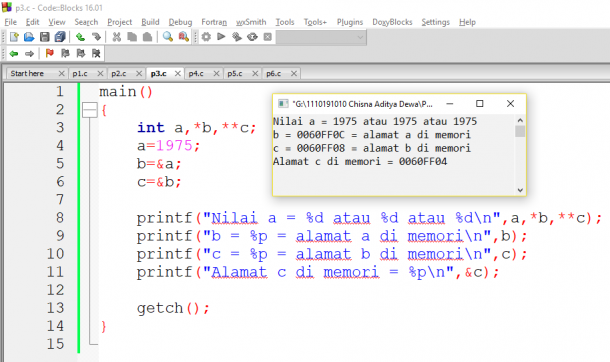Click console scrollbar up arrow
The width and height of the screenshot is (610, 362).
520,120
